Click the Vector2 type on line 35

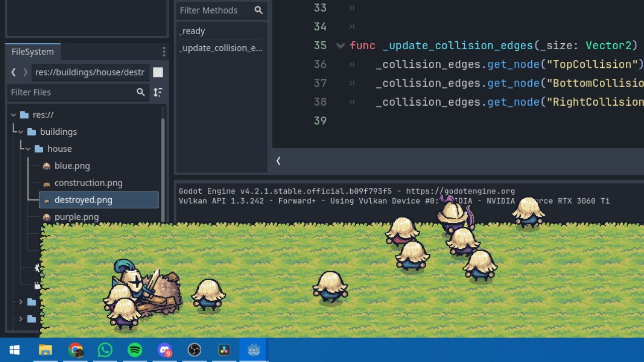coord(609,46)
